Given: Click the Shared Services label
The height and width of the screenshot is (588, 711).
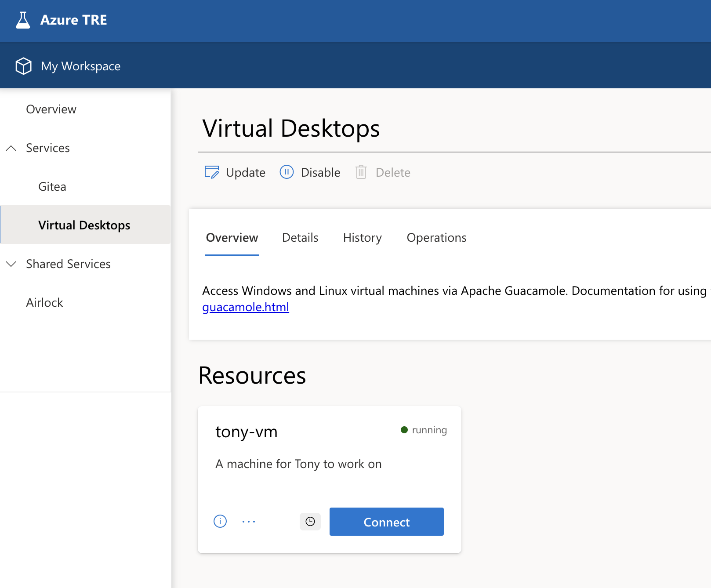Looking at the screenshot, I should tap(68, 264).
